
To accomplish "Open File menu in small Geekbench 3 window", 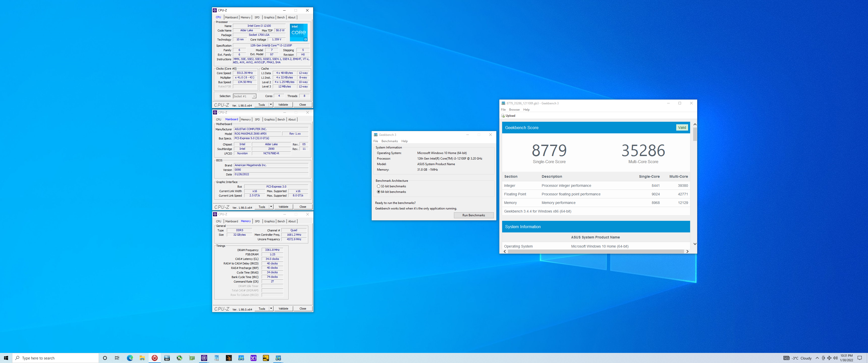I will coord(376,141).
